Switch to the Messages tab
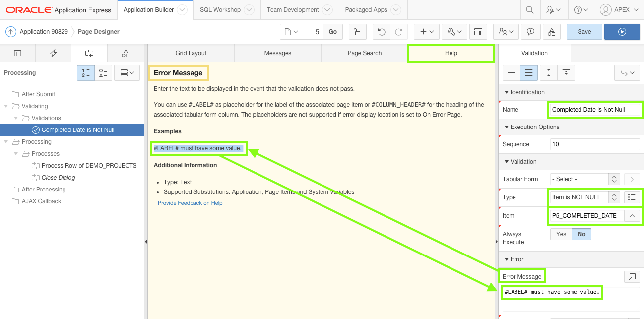Screen dimensions: 644x319 [x=277, y=53]
